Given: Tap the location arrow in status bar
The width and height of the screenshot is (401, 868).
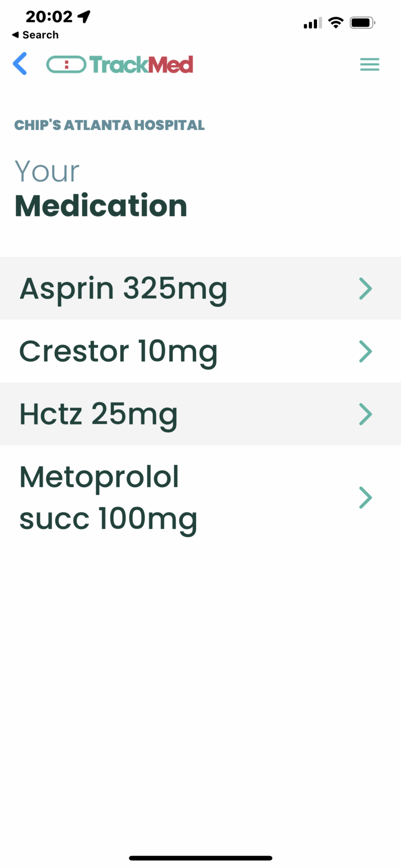Looking at the screenshot, I should click(x=84, y=17).
